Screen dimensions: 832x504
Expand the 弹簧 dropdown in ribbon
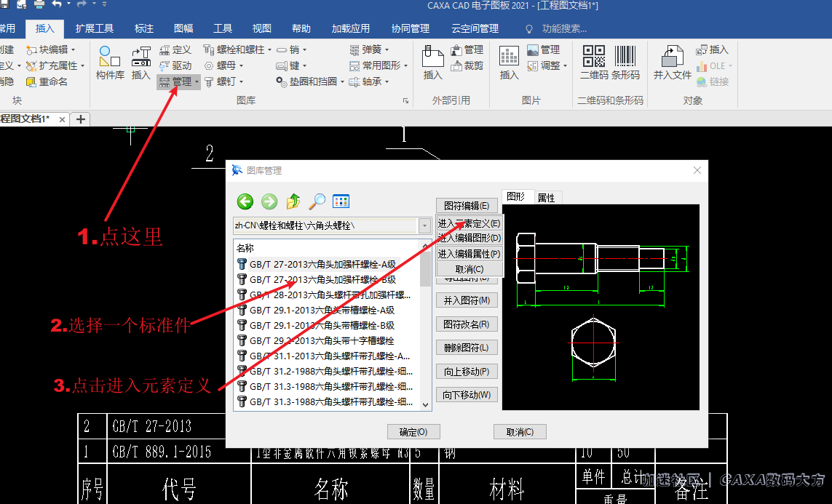point(387,50)
